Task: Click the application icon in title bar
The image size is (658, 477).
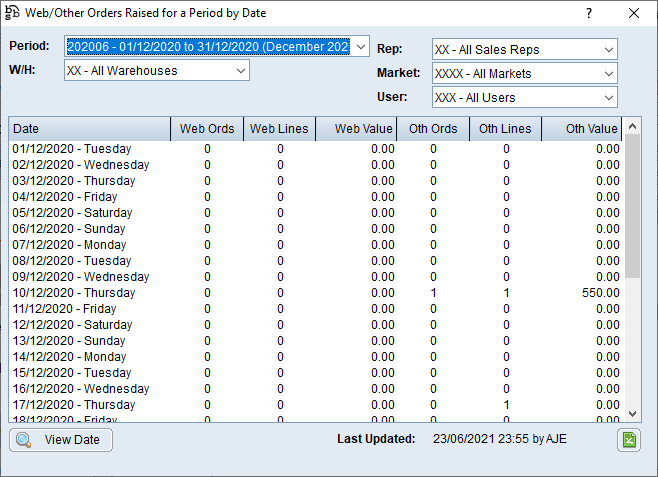Action: [x=13, y=13]
